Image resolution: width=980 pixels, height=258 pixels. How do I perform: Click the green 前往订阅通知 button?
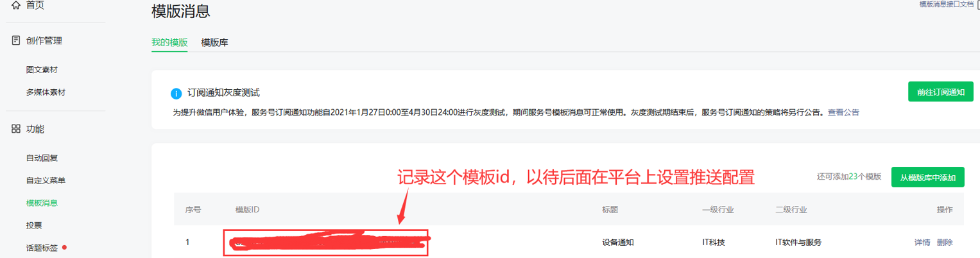[x=941, y=92]
